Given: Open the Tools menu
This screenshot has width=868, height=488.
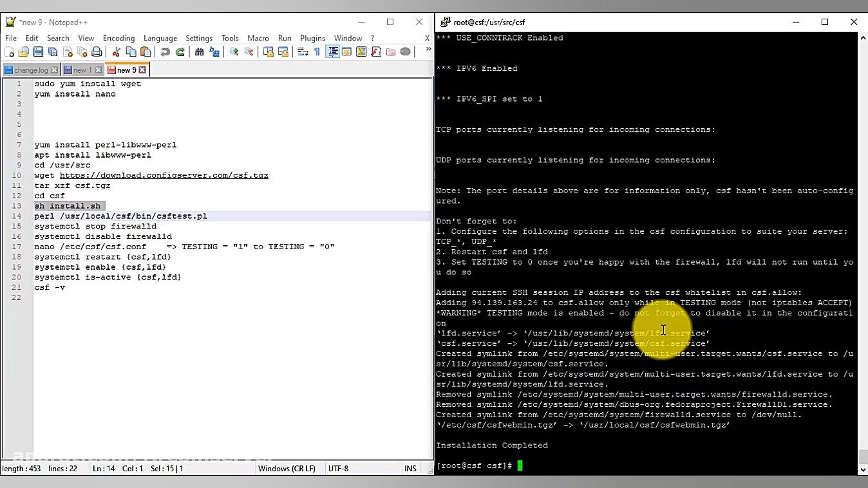Looking at the screenshot, I should (x=230, y=39).
